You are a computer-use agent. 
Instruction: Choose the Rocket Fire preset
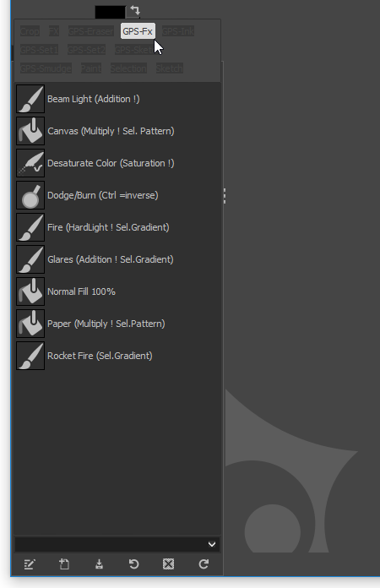(x=117, y=356)
